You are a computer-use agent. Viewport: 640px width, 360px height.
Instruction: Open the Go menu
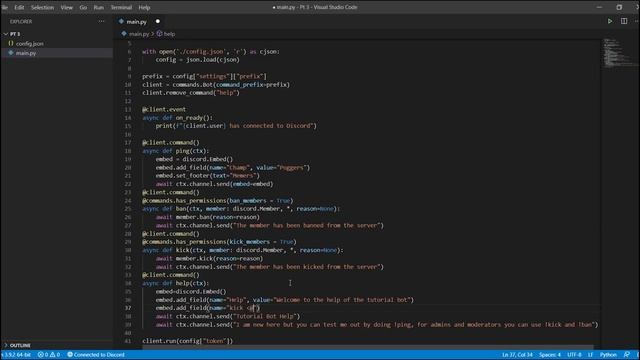coord(83,7)
